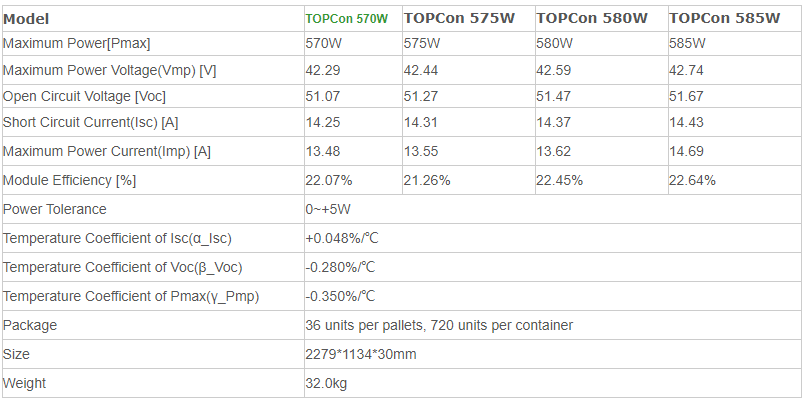Select the TOPCon 575W column header

(459, 19)
